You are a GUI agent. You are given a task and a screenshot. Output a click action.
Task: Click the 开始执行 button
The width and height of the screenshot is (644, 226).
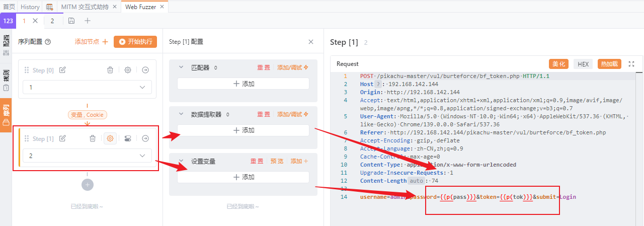(x=135, y=42)
